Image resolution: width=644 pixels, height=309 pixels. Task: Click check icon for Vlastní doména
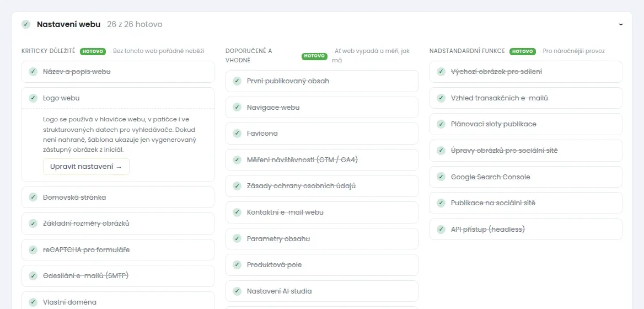click(x=33, y=302)
